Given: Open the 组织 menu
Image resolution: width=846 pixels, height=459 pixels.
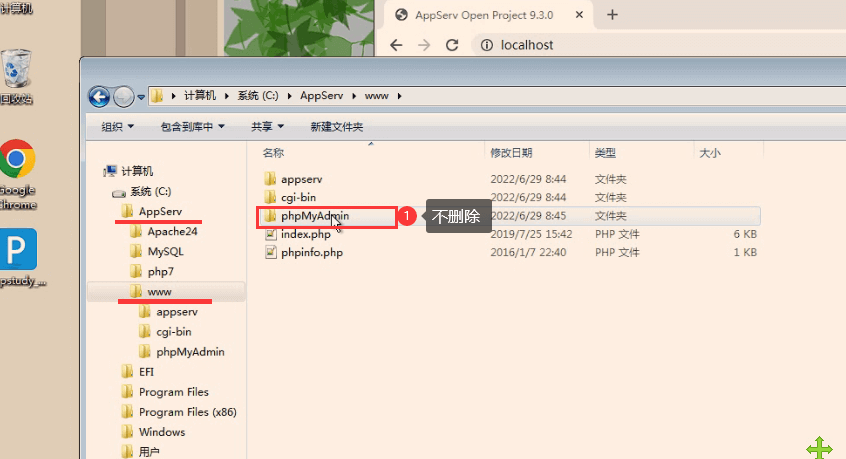Looking at the screenshot, I should (118, 127).
